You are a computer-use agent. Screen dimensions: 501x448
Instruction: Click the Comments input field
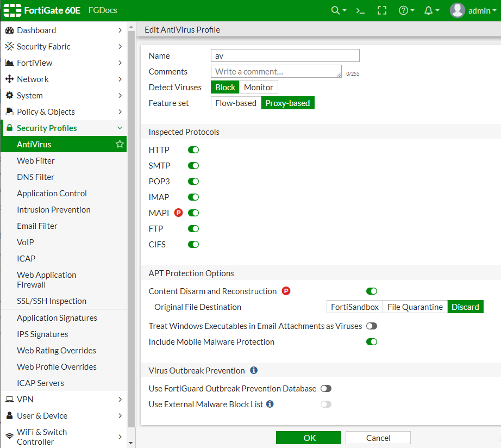(275, 71)
